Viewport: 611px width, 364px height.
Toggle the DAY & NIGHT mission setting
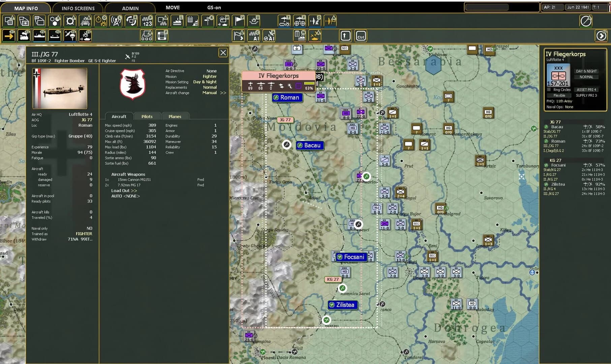(x=586, y=71)
